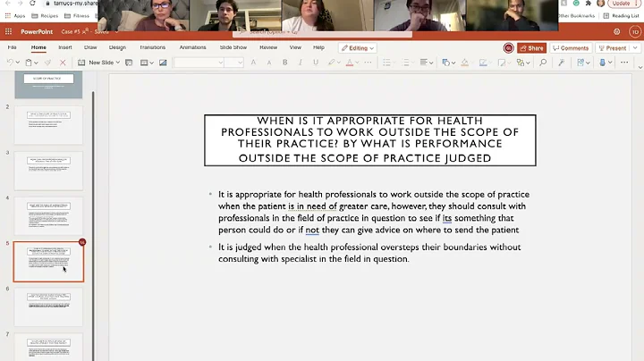Open the Office app launcher grid
644x361 pixels.
coord(8,31)
